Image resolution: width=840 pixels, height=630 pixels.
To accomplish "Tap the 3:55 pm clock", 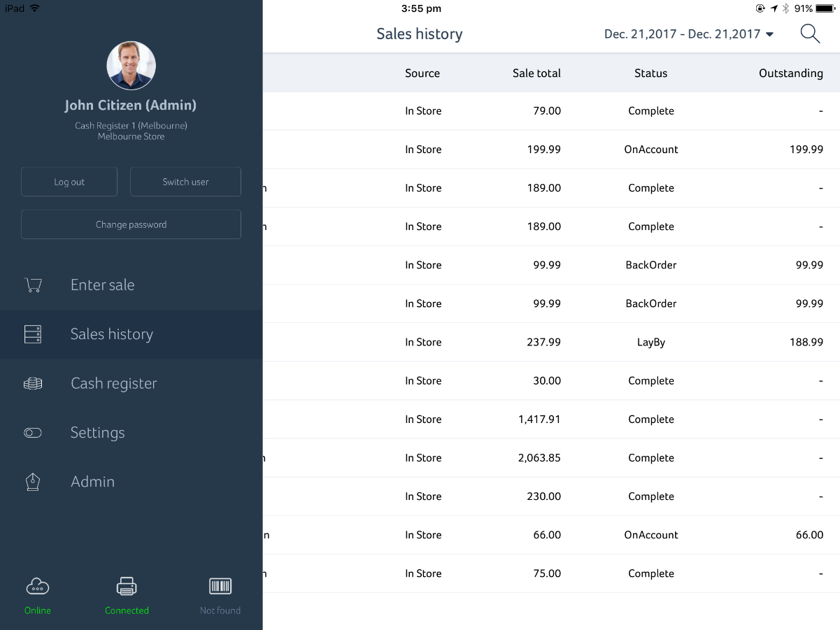I will pyautogui.click(x=421, y=8).
